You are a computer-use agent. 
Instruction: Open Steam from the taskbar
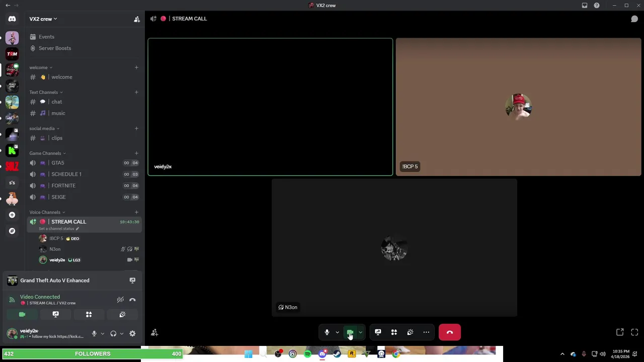pos(337,354)
